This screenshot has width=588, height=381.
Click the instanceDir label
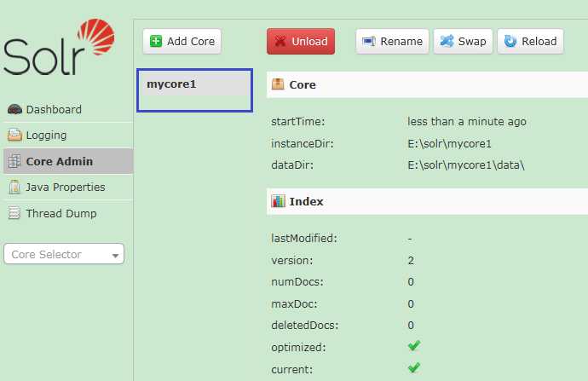tap(303, 144)
